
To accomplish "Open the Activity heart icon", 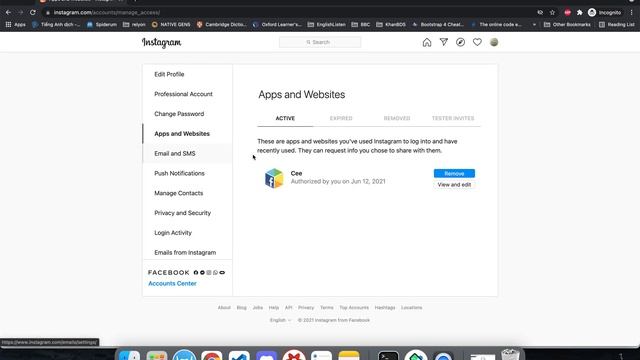I will (477, 42).
